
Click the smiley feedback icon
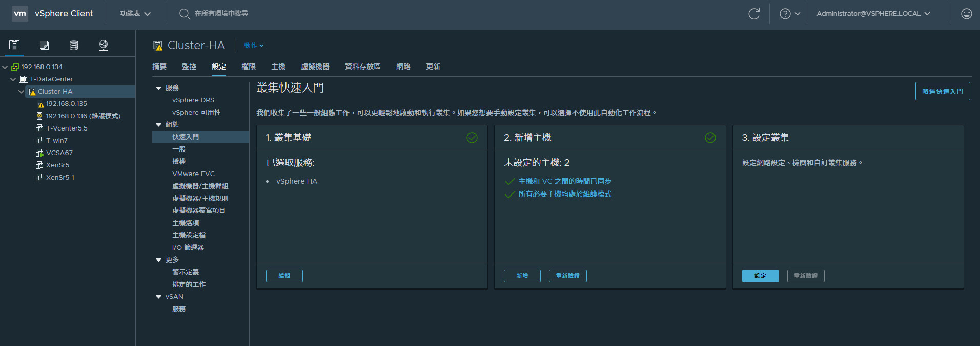(966, 14)
